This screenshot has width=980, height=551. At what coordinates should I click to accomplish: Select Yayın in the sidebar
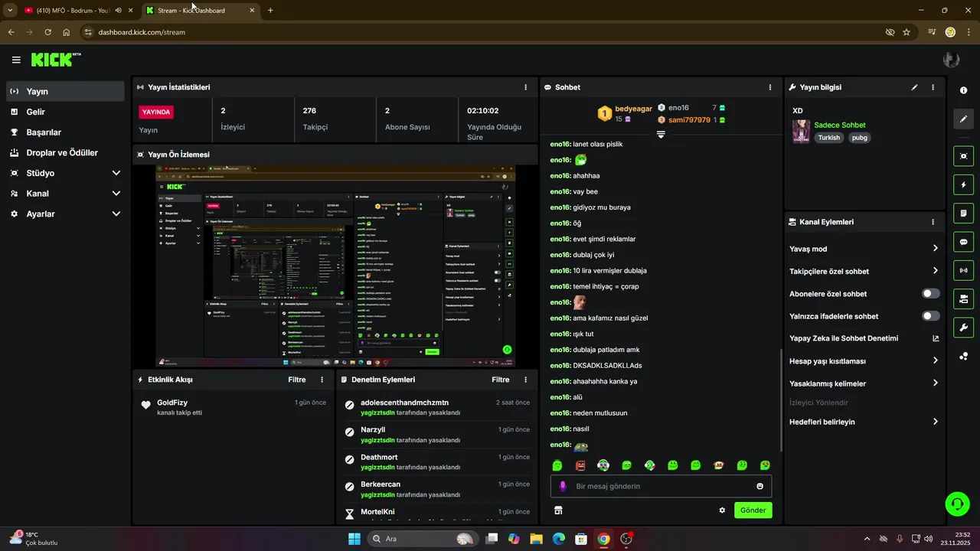(65, 91)
